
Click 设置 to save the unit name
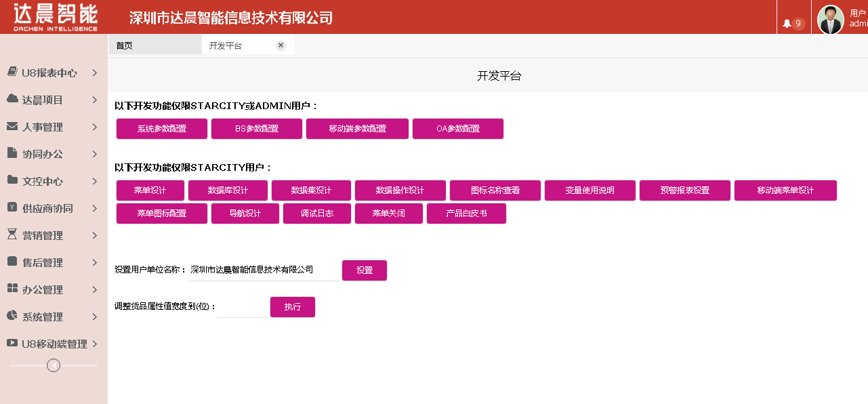[365, 270]
